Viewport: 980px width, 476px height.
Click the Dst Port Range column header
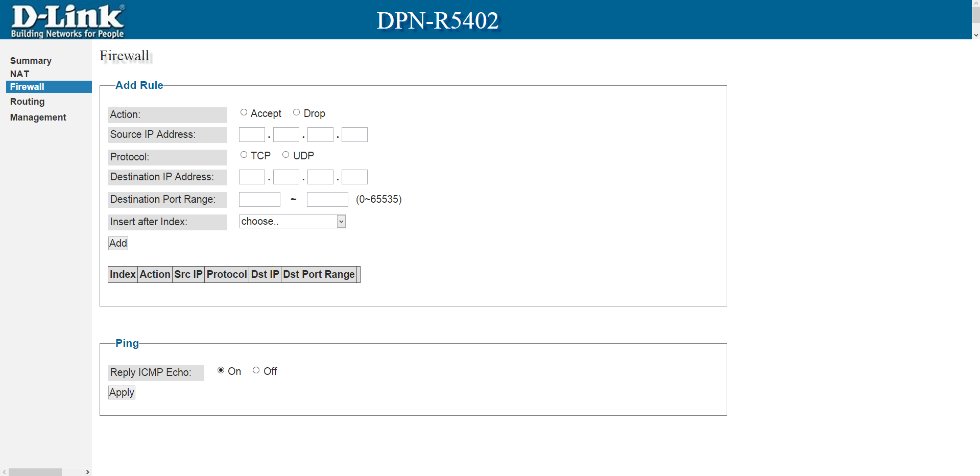pos(319,274)
